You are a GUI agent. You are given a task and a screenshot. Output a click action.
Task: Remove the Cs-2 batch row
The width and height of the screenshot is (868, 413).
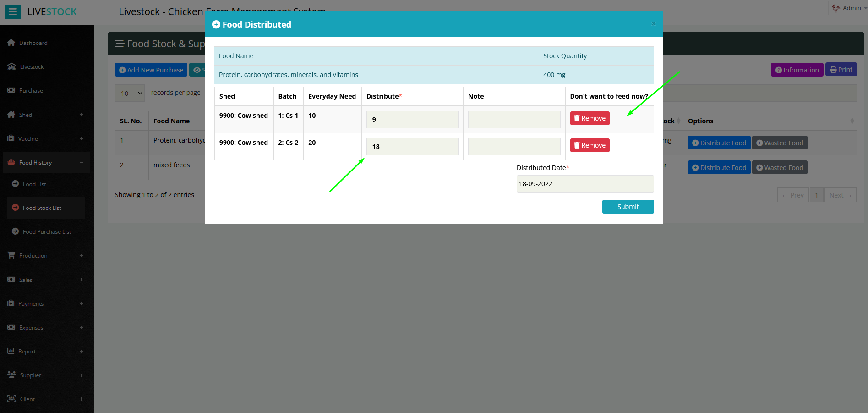point(590,145)
